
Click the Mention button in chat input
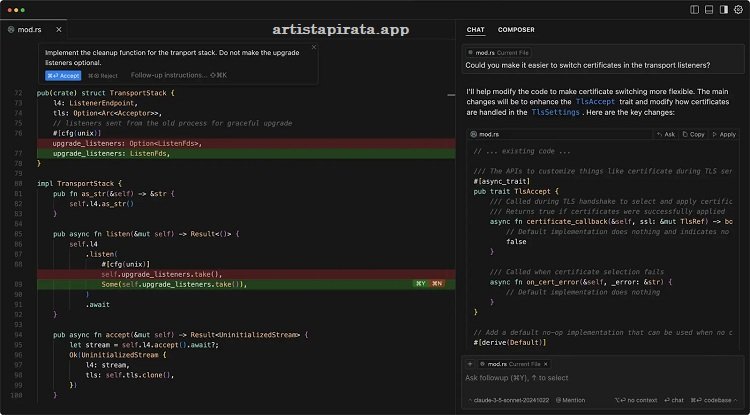pyautogui.click(x=572, y=400)
